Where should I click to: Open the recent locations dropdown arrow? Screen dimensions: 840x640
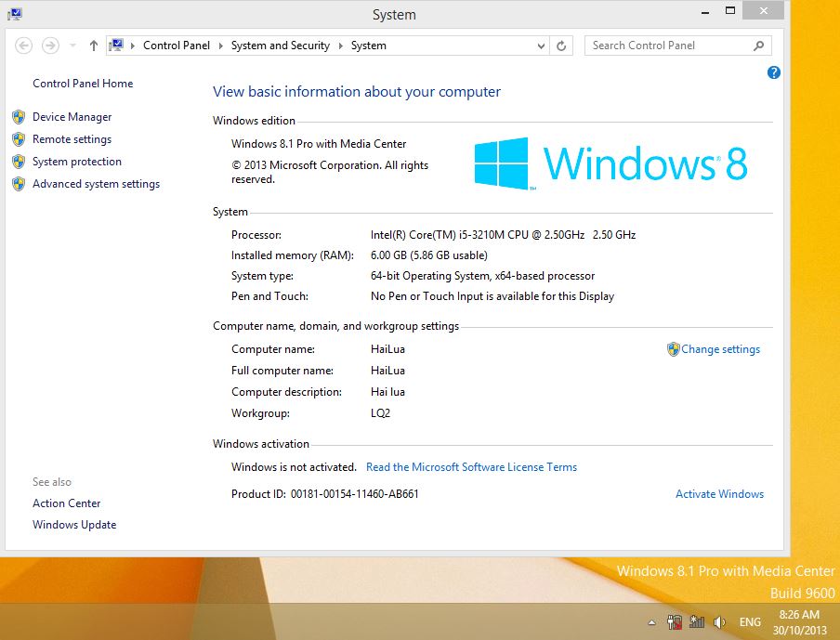72,46
